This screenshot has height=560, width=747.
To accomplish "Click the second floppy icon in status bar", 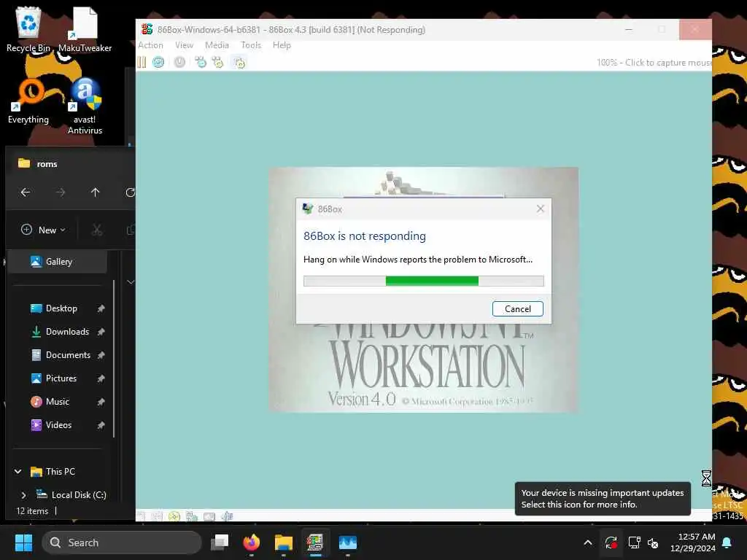I will coord(157,516).
